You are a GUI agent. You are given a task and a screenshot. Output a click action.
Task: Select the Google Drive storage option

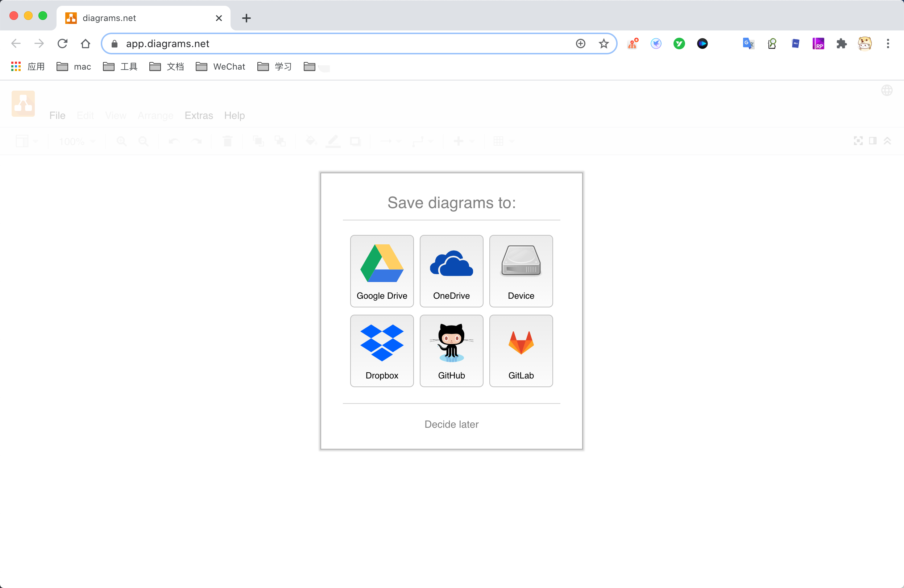[381, 271]
